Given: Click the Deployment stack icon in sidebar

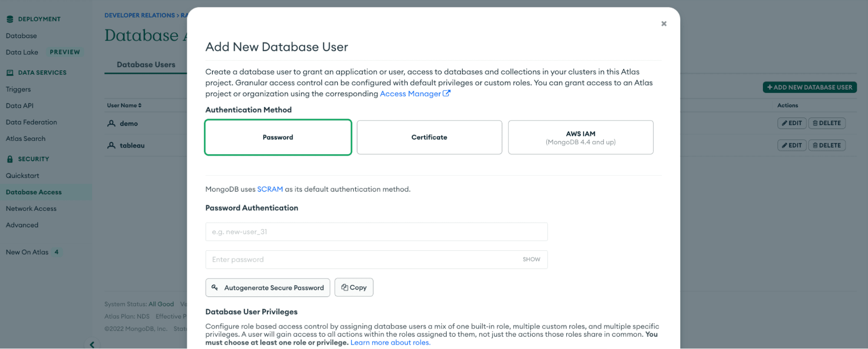Looking at the screenshot, I should coord(10,19).
